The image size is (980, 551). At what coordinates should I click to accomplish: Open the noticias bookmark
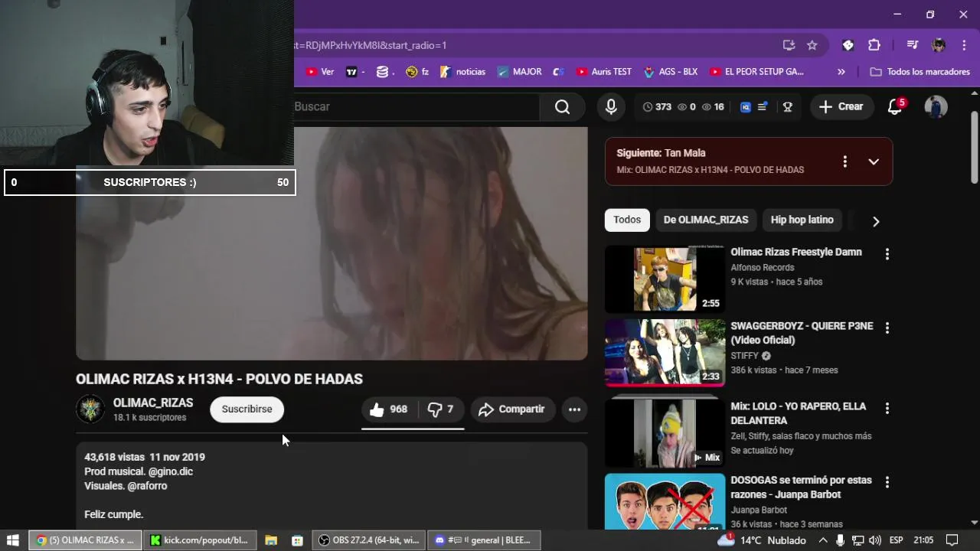[463, 72]
